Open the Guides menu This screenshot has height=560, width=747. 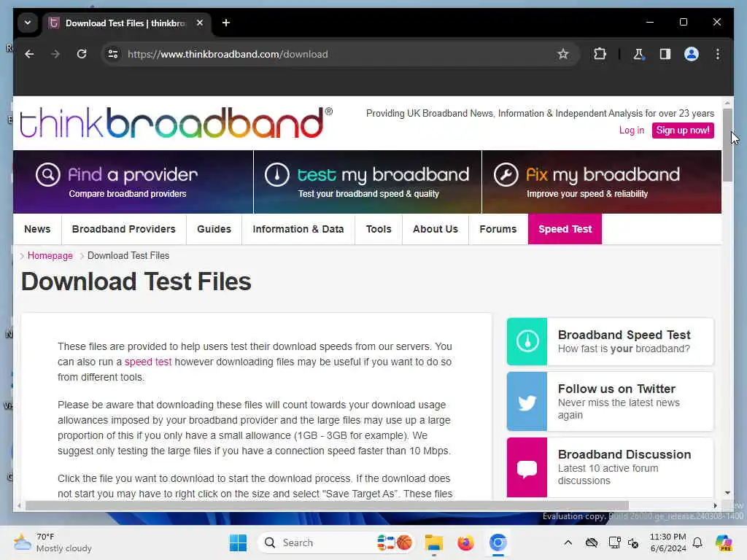214,229
